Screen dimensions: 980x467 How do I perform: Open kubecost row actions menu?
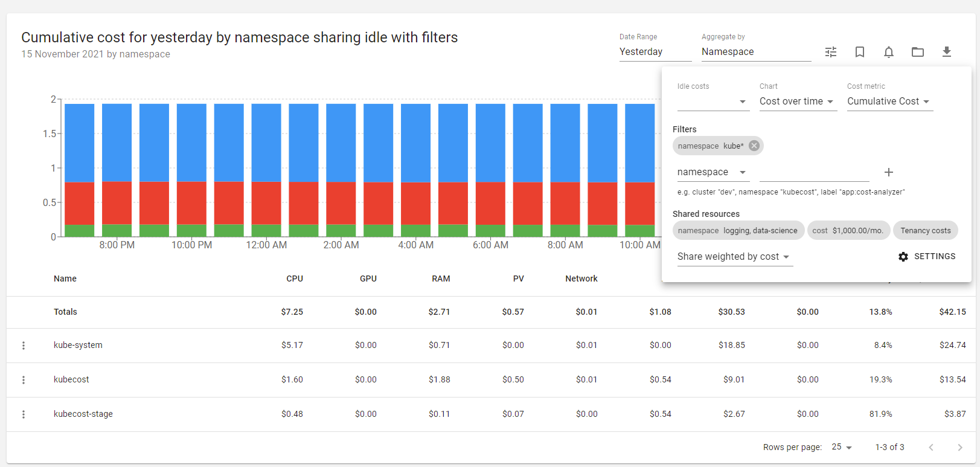[24, 380]
